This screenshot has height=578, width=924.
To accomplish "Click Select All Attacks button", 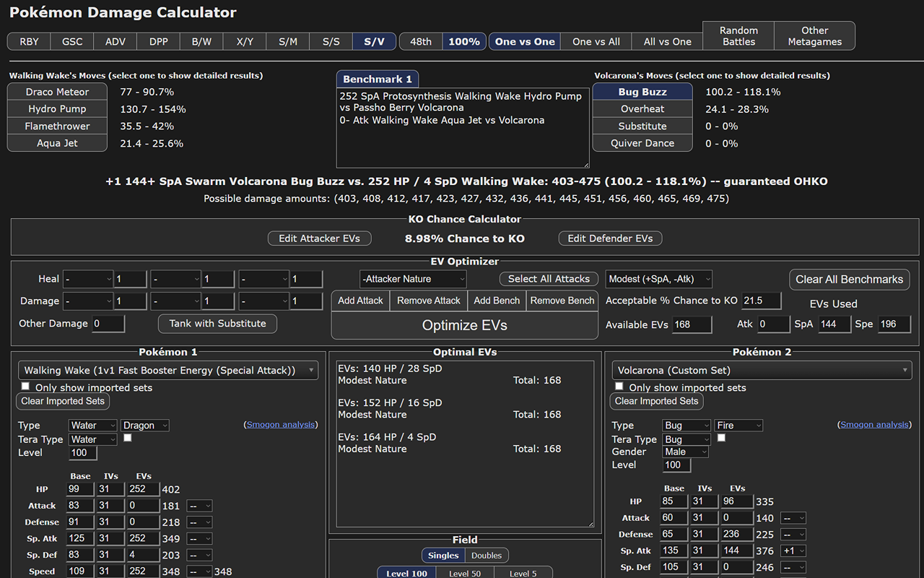I will (x=549, y=279).
